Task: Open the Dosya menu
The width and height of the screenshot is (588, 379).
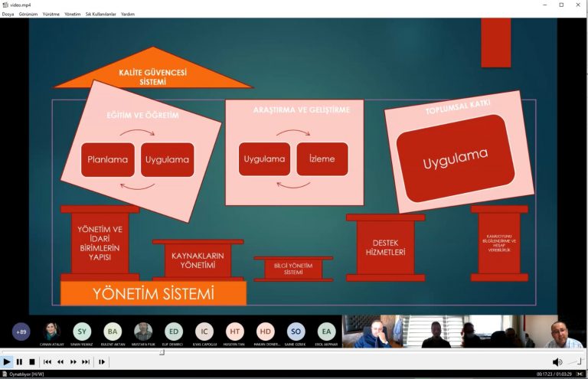Action: (x=8, y=15)
